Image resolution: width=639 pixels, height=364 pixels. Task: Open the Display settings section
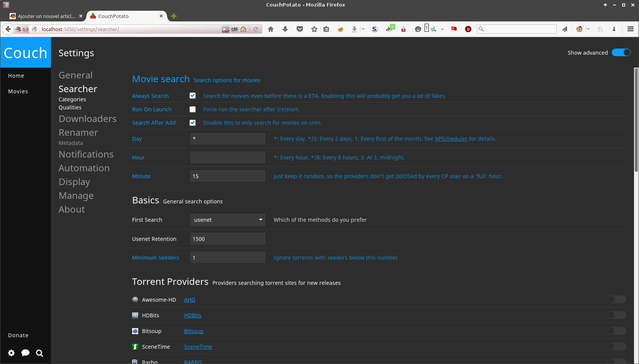[74, 182]
